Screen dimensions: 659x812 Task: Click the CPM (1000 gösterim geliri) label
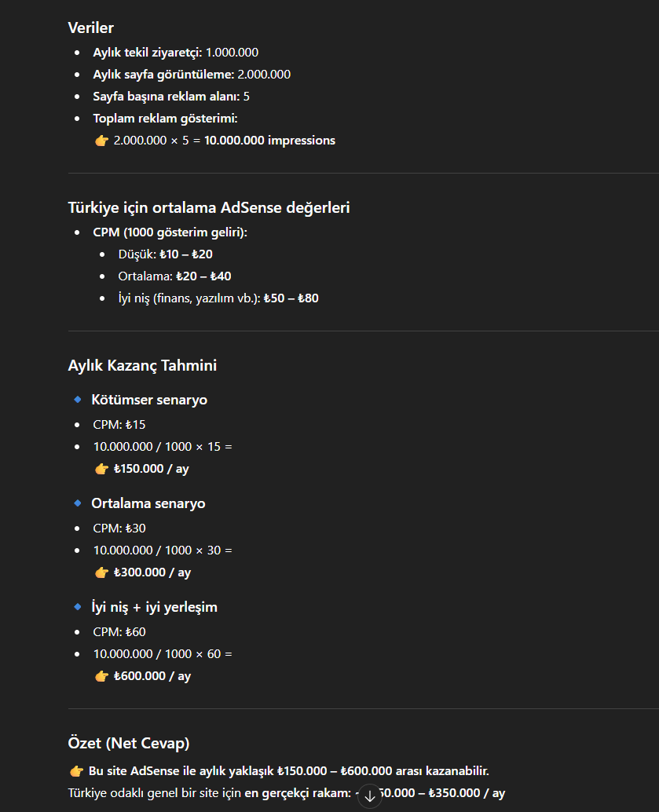coord(170,232)
